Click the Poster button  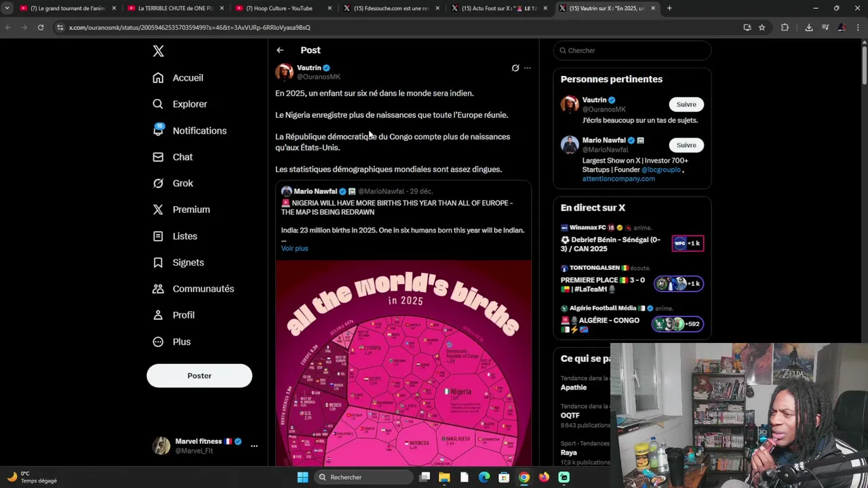coord(199,375)
